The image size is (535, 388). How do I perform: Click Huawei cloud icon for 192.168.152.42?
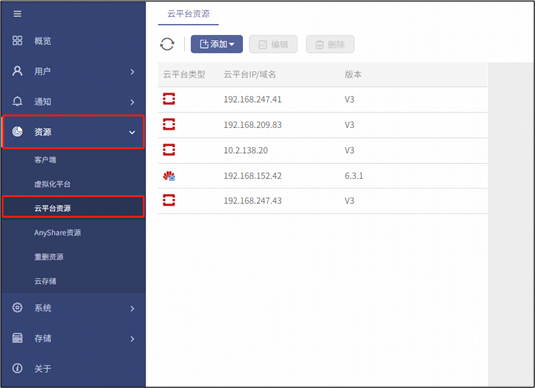coord(169,176)
